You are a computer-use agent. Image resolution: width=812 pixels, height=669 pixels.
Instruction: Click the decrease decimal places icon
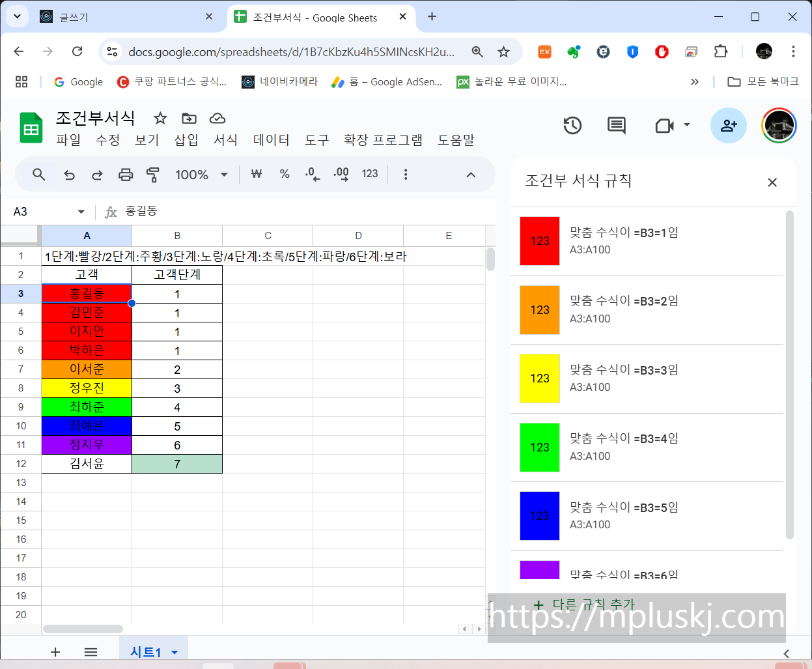[312, 175]
